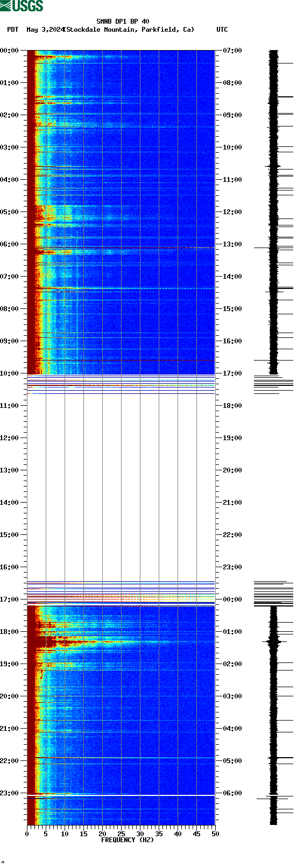Screen dimensions: 297x868
Task: Click the 30 Hz frequency tick label
Action: [140, 835]
